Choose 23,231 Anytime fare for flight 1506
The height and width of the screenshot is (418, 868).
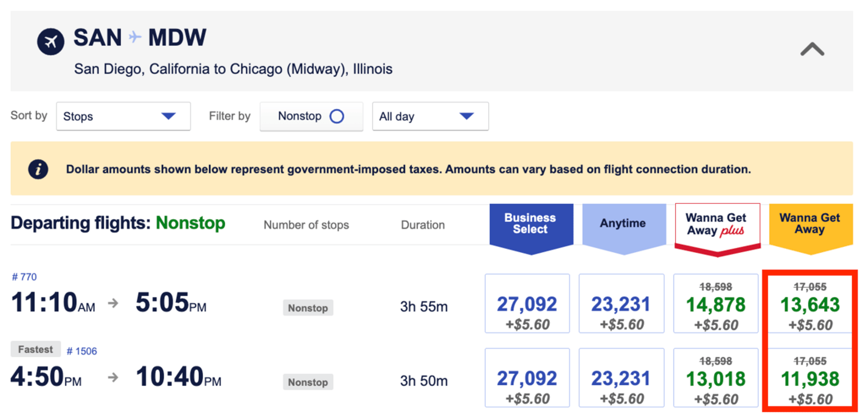(621, 378)
